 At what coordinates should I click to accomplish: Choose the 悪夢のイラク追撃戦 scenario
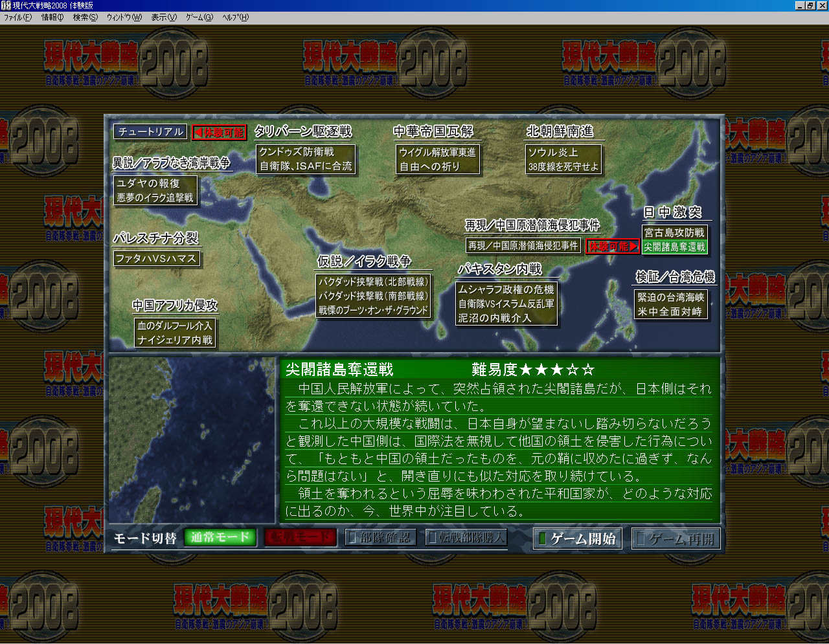pyautogui.click(x=155, y=198)
